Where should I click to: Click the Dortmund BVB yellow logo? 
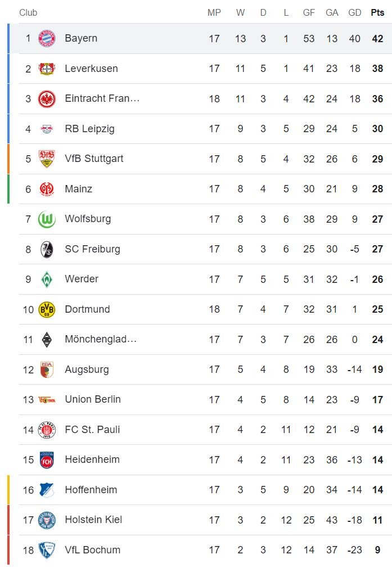click(47, 309)
